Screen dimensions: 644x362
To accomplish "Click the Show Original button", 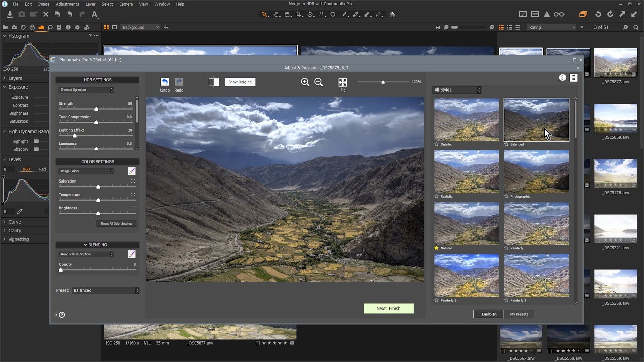I will [x=240, y=82].
